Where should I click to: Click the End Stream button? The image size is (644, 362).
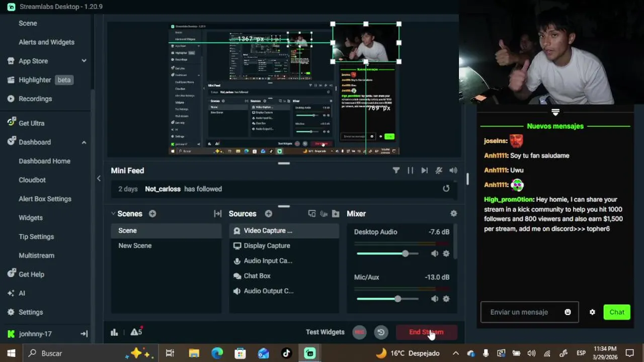[426, 332]
